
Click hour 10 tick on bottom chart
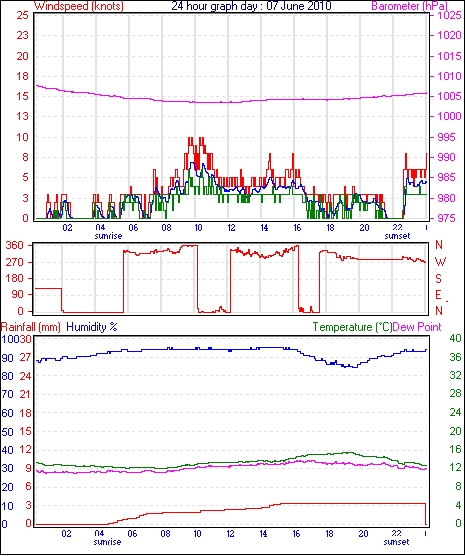pos(197,534)
